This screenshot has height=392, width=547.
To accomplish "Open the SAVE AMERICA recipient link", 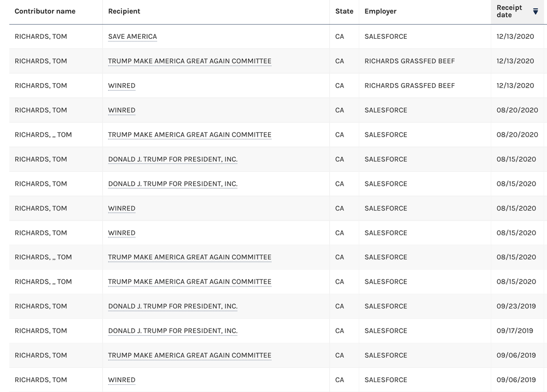I will tap(132, 37).
